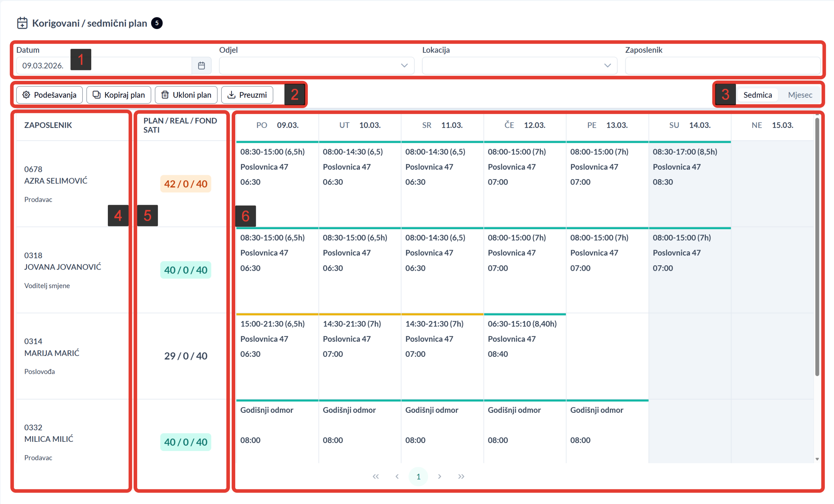Click Kopiraj plan copy button
Image resolution: width=834 pixels, height=504 pixels.
119,95
